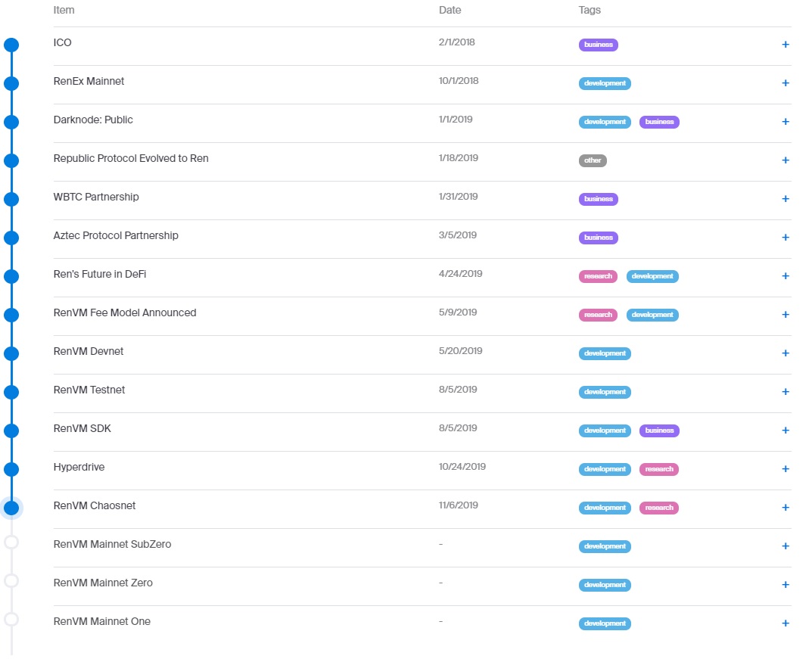The width and height of the screenshot is (812, 659).
Task: Expand the Hyperdrive row with plus icon
Action: point(785,469)
